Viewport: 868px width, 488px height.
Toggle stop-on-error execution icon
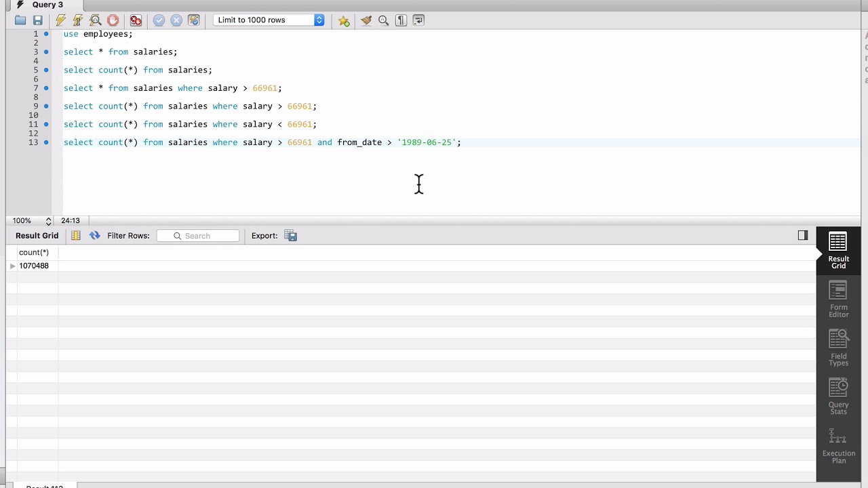[136, 20]
